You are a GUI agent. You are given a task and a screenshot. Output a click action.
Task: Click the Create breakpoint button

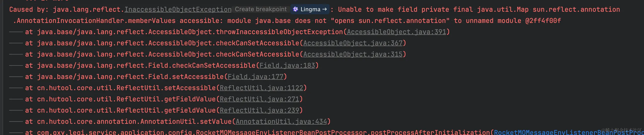tap(261, 9)
